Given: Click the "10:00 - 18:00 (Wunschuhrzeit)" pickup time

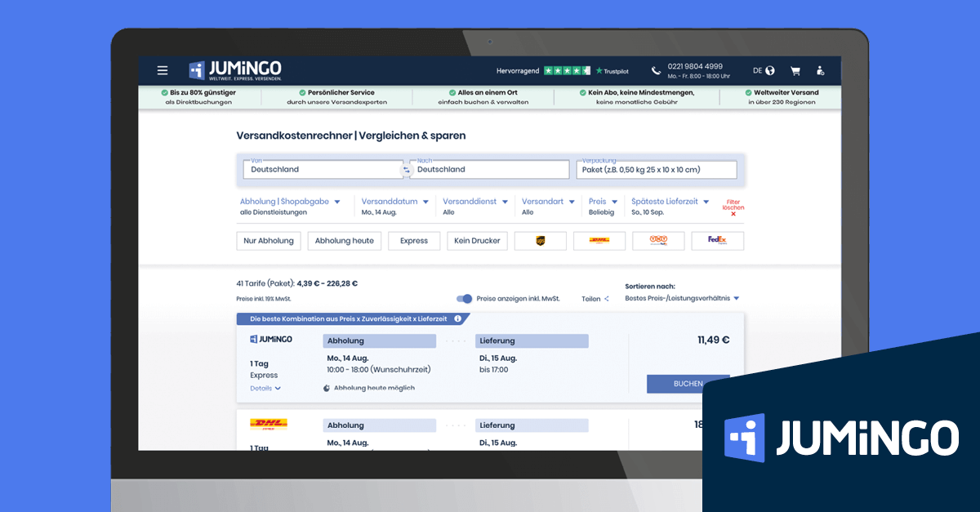Looking at the screenshot, I should (x=378, y=370).
